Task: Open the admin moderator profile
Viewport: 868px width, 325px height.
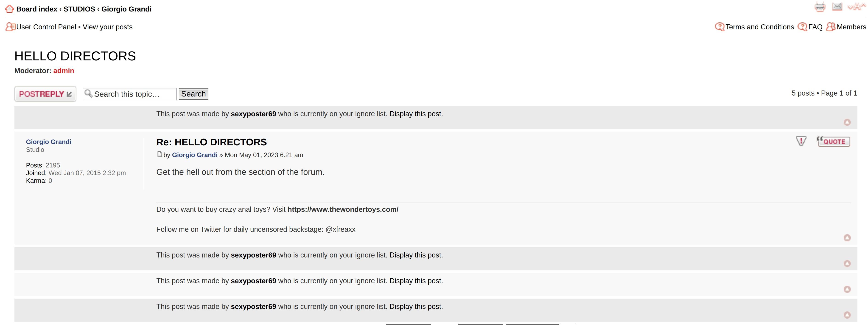Action: click(64, 71)
